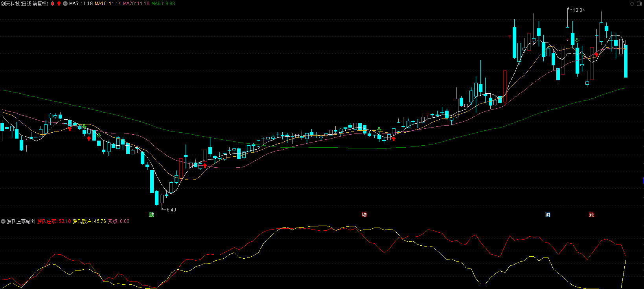Viewport: 644px width, 289px height.
Task: Click the 罗氏庄家副图 indicator name
Action: tap(21, 221)
